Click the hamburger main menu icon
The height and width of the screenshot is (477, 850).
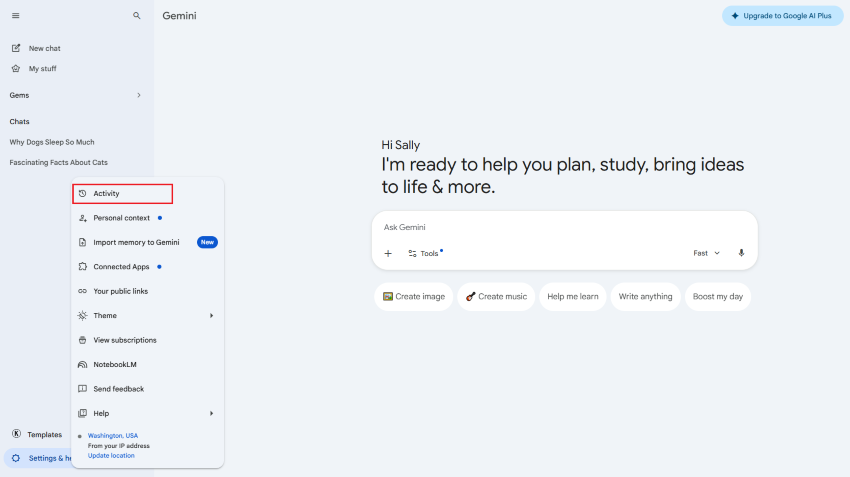point(15,16)
